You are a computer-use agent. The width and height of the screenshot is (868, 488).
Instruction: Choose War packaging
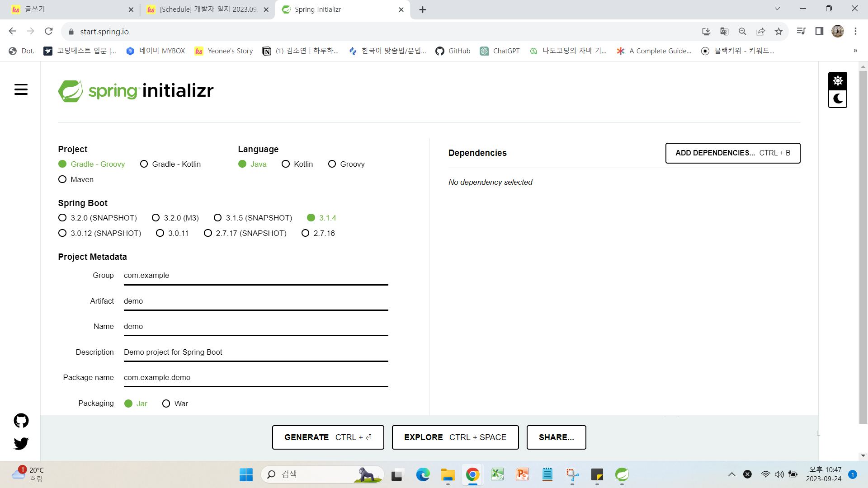(175, 404)
